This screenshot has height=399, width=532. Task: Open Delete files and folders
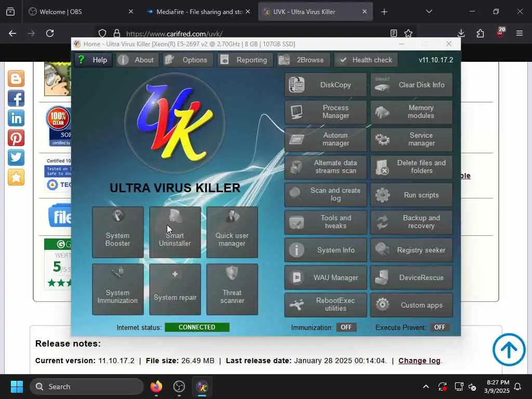(411, 167)
